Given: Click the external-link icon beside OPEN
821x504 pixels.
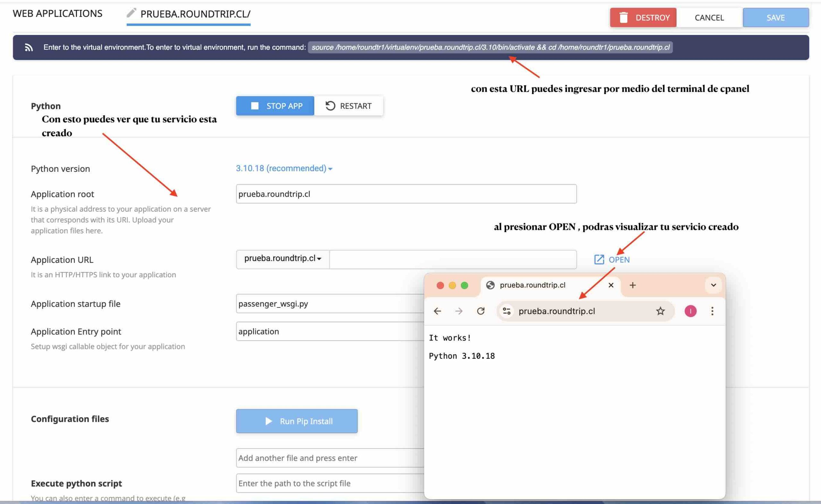Looking at the screenshot, I should 599,259.
